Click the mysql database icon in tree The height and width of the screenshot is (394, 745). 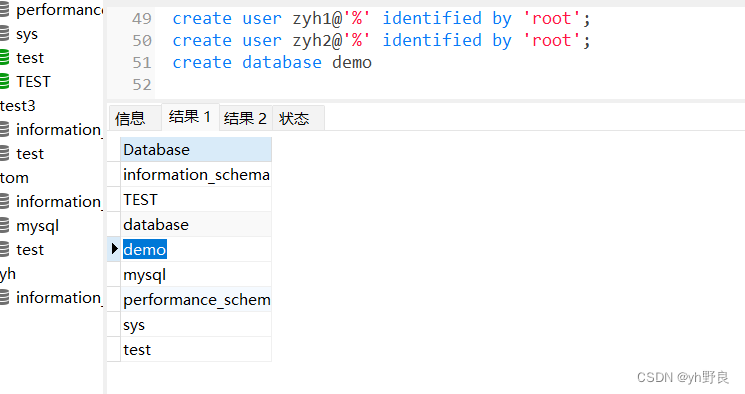tap(4, 225)
